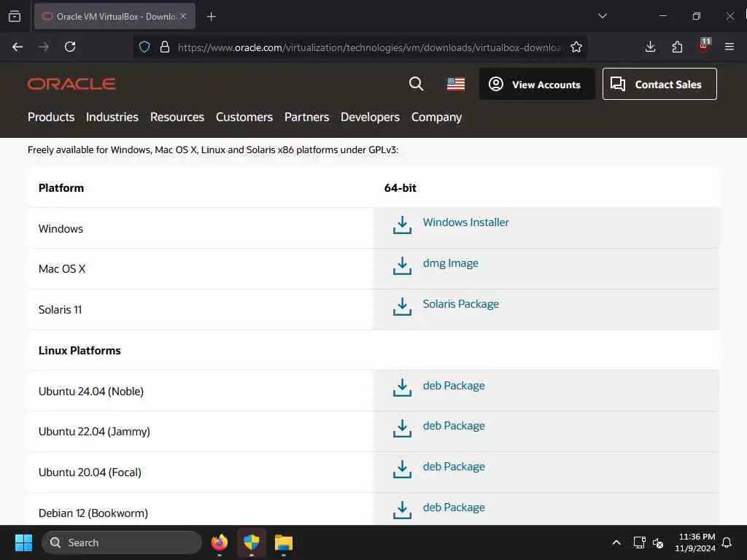Click the forward navigation arrow
Image resolution: width=747 pixels, height=560 pixels.
[44, 47]
